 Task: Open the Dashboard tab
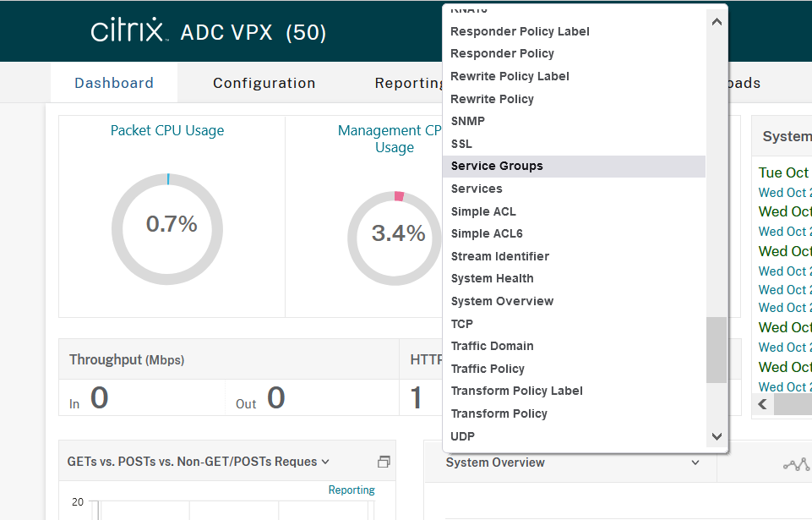tap(114, 83)
